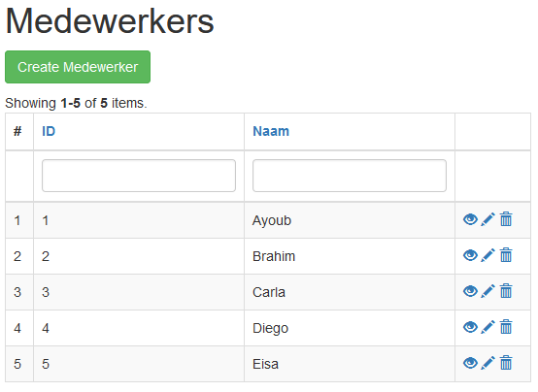The image size is (538, 392).
Task: Open view icon for Brahim
Action: [x=470, y=255]
